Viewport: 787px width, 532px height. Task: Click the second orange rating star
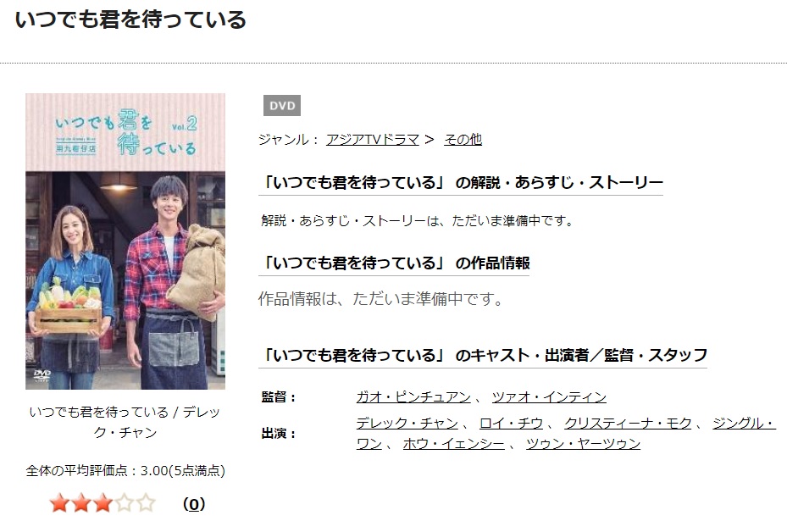tap(81, 503)
